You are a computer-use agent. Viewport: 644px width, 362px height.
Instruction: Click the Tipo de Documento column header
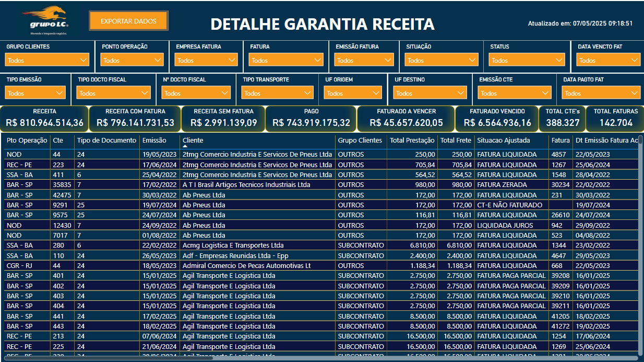[x=107, y=140]
